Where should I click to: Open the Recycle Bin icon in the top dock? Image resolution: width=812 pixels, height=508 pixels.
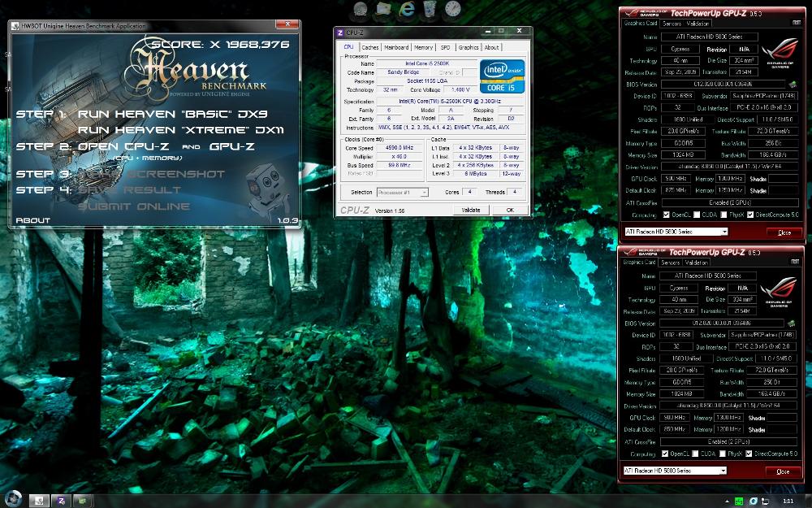(430, 9)
